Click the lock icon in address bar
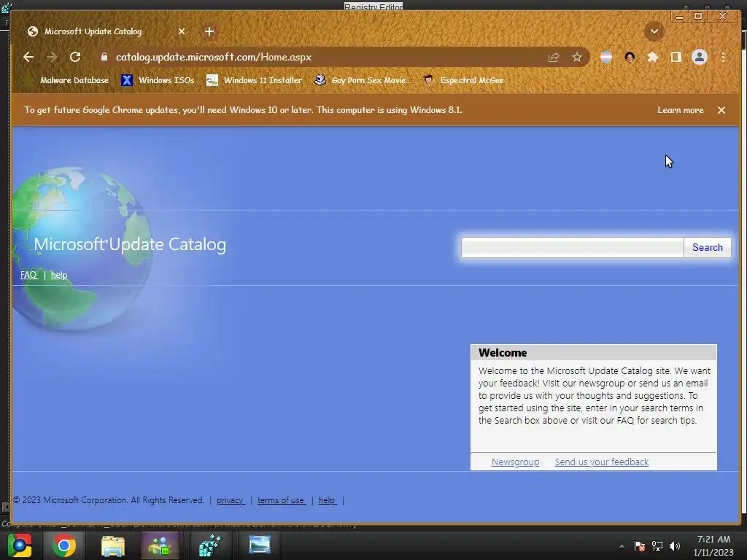747x560 pixels. point(104,57)
